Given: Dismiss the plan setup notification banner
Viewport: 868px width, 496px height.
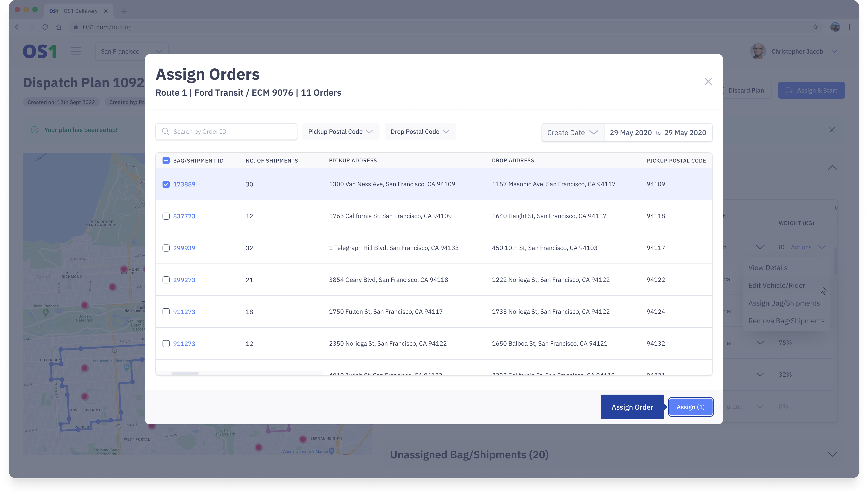Looking at the screenshot, I should [832, 130].
